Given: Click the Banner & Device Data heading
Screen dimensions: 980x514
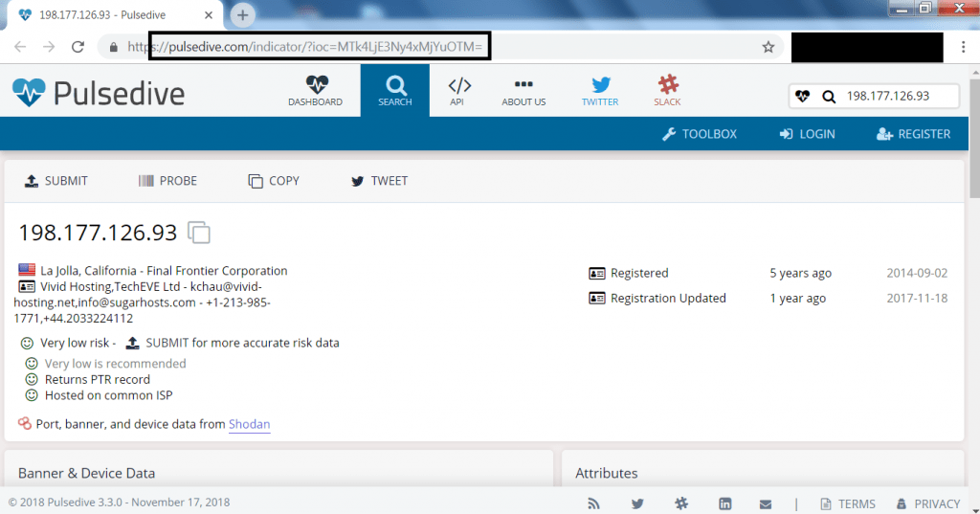Looking at the screenshot, I should [x=86, y=474].
